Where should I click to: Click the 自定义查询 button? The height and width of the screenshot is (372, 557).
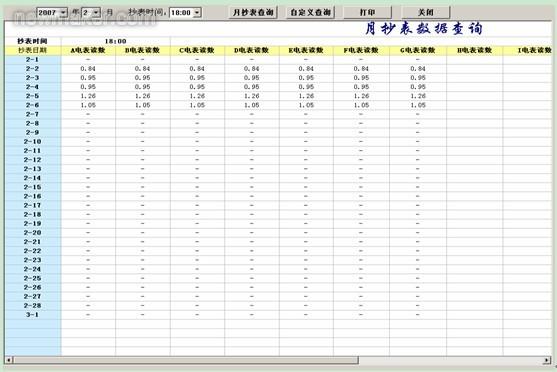point(310,12)
